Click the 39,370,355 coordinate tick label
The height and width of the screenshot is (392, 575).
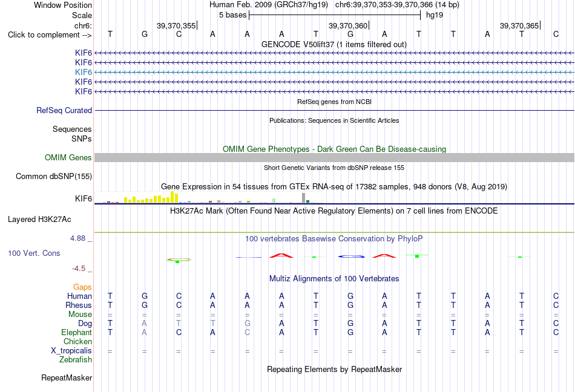click(x=176, y=25)
